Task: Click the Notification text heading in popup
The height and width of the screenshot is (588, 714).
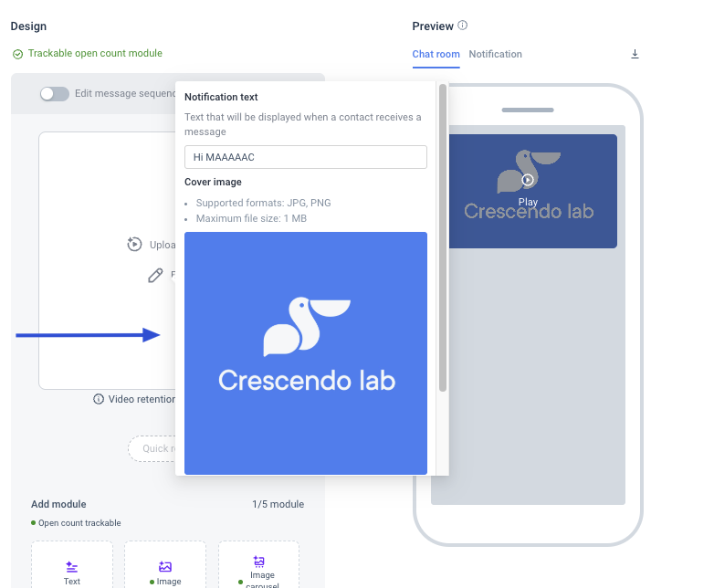Action: [221, 97]
